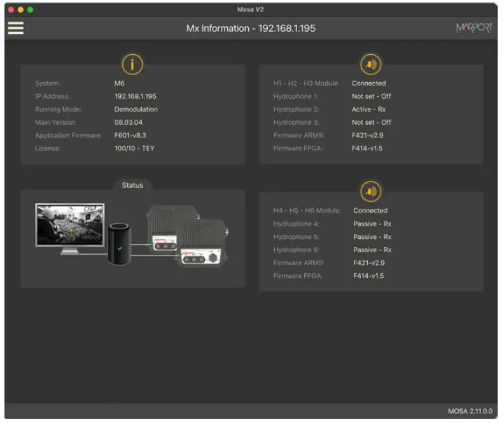
Task: Click the Running Mode value 'Demodulation'
Action: (136, 110)
